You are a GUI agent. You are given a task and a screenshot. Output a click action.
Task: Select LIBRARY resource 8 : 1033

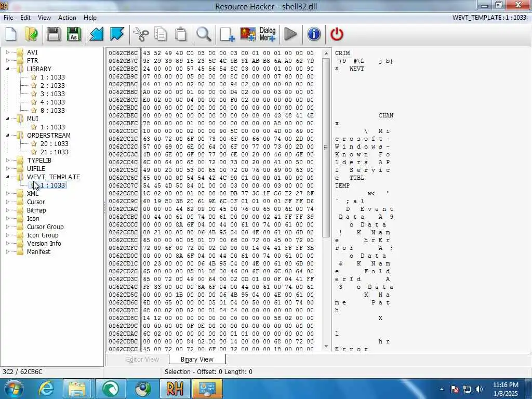pyautogui.click(x=52, y=111)
